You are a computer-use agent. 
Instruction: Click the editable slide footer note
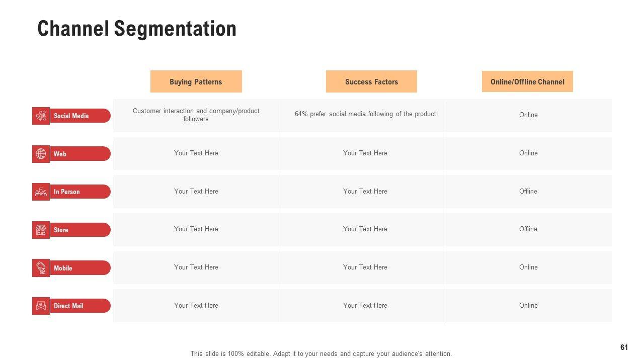click(321, 354)
